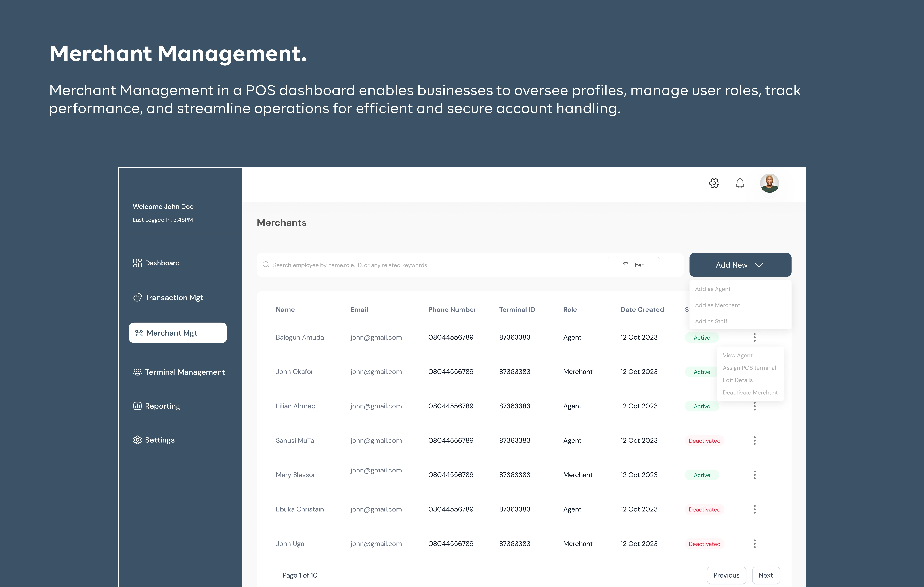
Task: Click the Merchant Mgt sidebar tab
Action: pyautogui.click(x=178, y=333)
